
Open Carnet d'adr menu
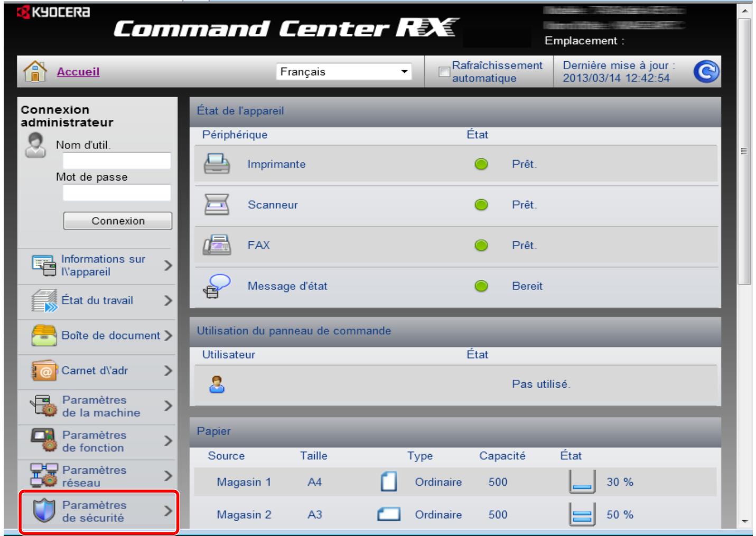click(97, 372)
